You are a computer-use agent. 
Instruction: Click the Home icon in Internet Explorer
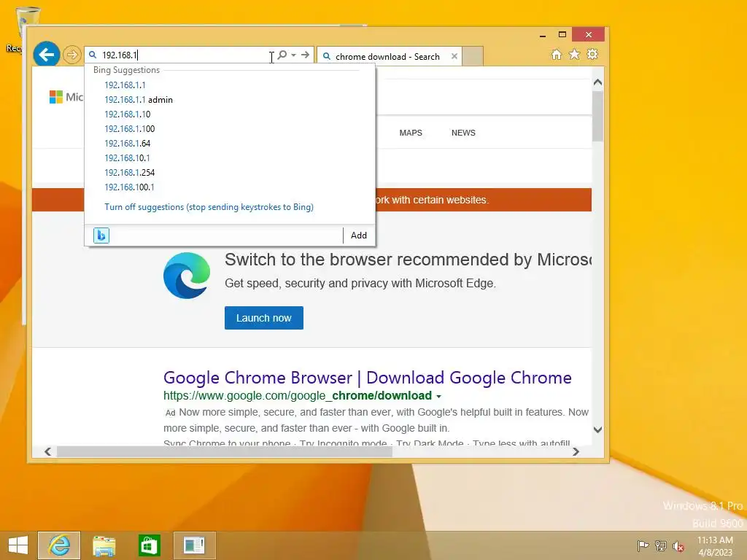coord(557,54)
